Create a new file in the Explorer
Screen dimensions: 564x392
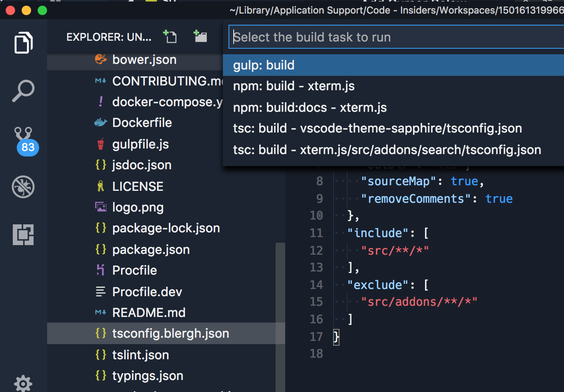pos(170,36)
